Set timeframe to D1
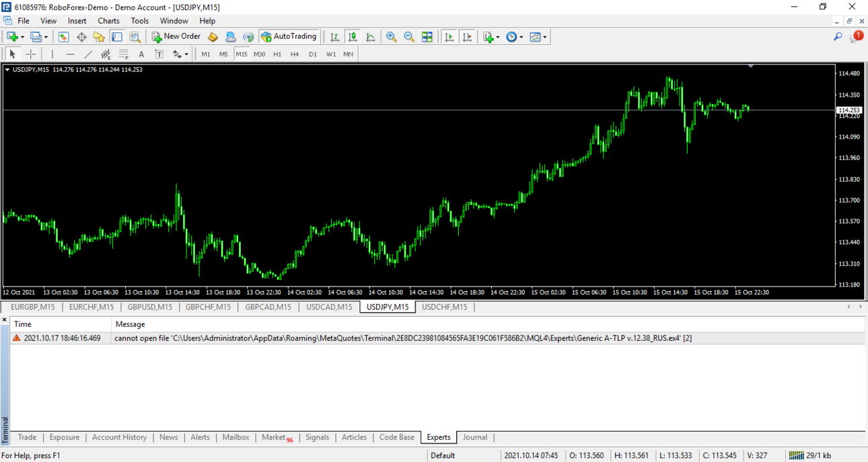 (x=313, y=54)
